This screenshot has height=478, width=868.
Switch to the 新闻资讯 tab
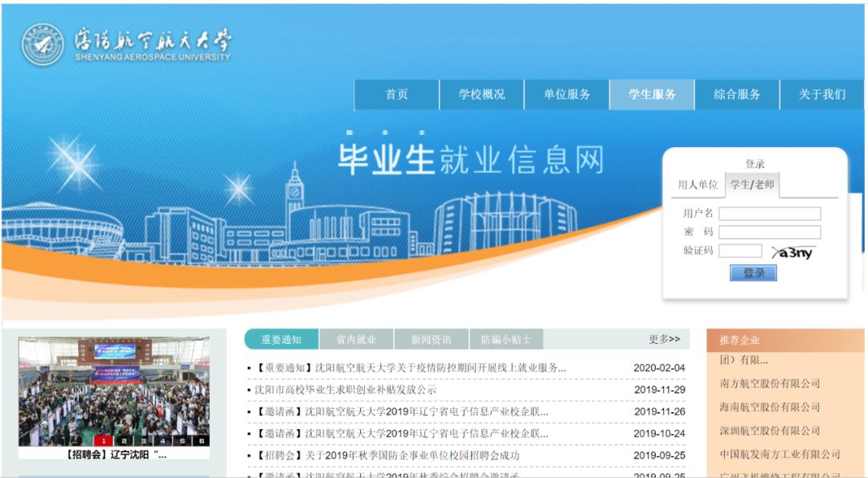click(x=432, y=339)
